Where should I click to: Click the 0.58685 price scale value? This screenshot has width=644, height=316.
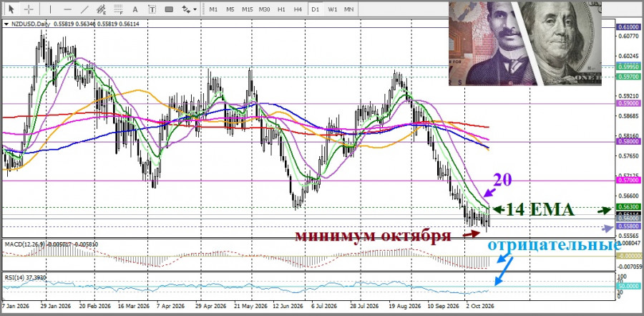[x=627, y=117]
